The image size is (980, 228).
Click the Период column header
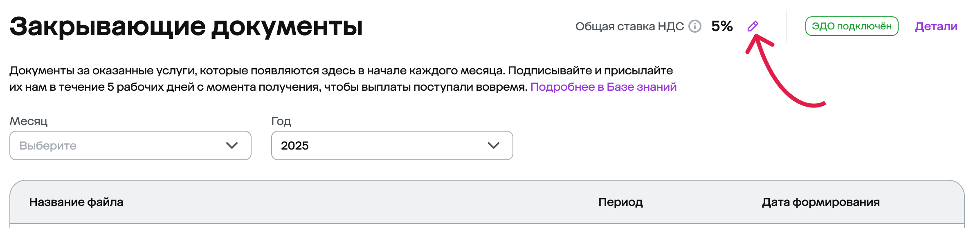pyautogui.click(x=620, y=202)
